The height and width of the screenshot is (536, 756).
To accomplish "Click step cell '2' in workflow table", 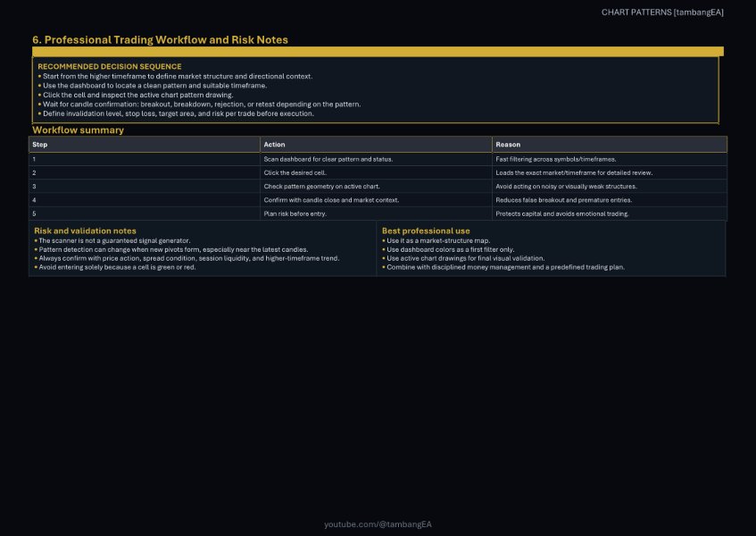I will (145, 172).
